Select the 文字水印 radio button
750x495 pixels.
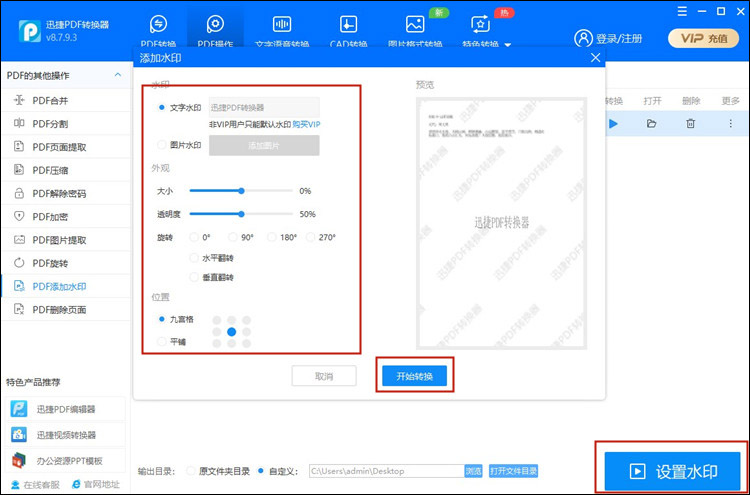(x=162, y=108)
